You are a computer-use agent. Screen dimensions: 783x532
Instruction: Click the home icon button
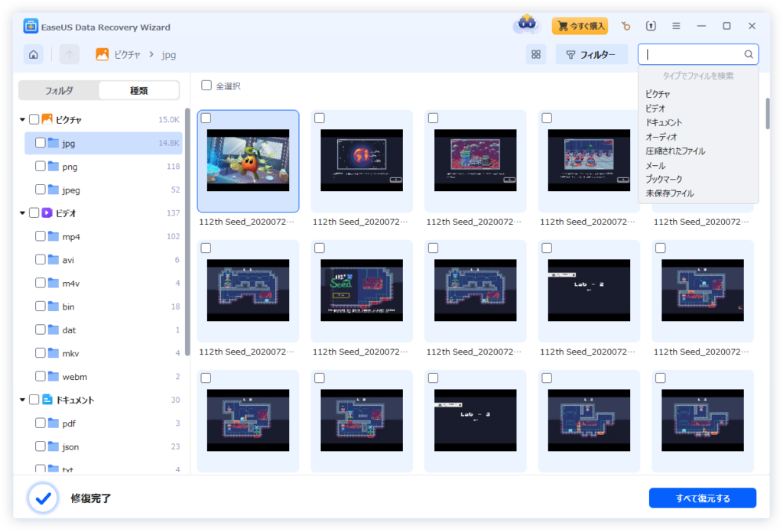point(33,54)
